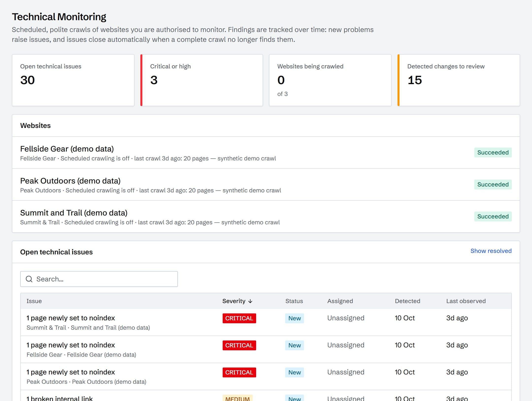The width and height of the screenshot is (532, 401).
Task: Sort by the Status column header
Action: 294,301
